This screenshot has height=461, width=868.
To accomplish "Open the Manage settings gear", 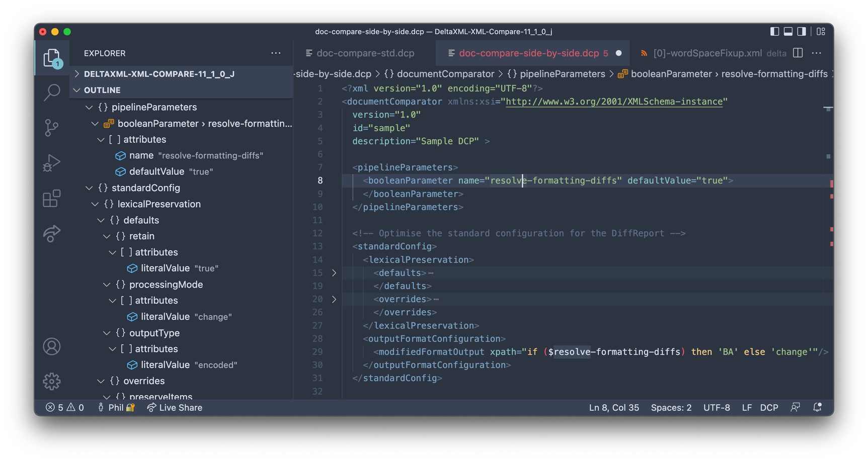I will tap(51, 382).
